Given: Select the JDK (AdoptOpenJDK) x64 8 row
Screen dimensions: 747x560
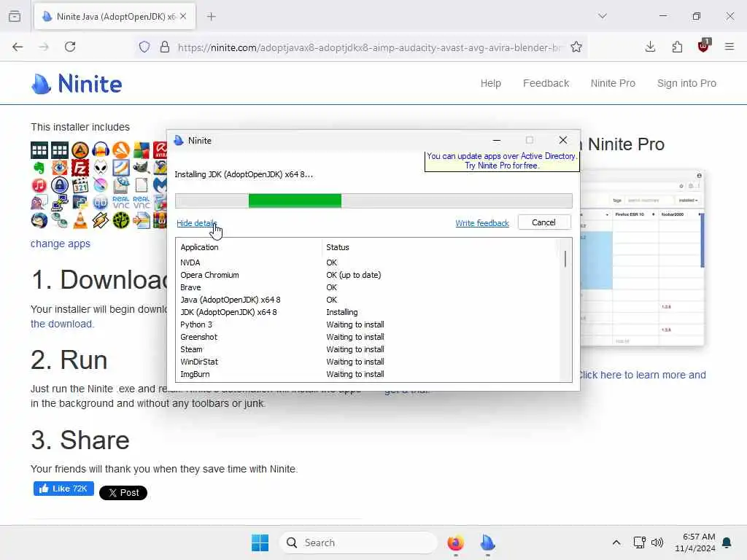Looking at the screenshot, I should [367, 312].
